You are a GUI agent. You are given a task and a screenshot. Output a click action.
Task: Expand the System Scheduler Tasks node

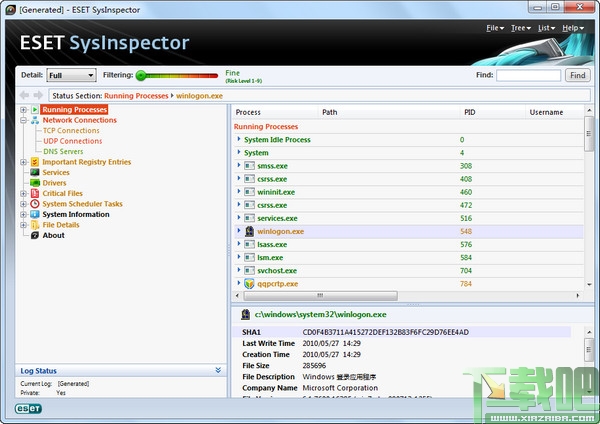(x=23, y=204)
